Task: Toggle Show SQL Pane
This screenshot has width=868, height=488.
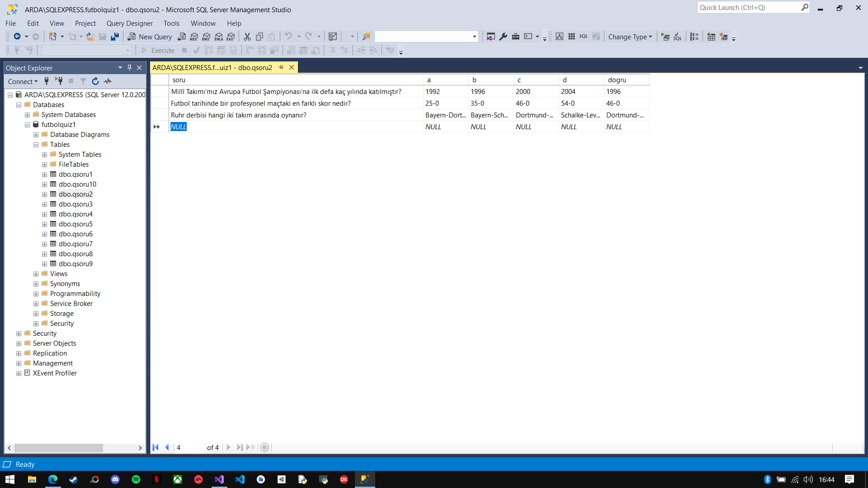Action: click(584, 37)
